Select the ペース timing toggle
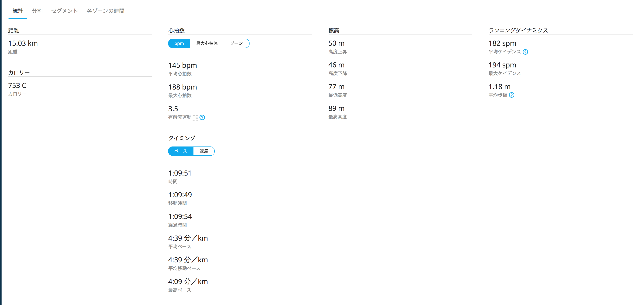The width and height of the screenshot is (644, 305). (x=181, y=151)
